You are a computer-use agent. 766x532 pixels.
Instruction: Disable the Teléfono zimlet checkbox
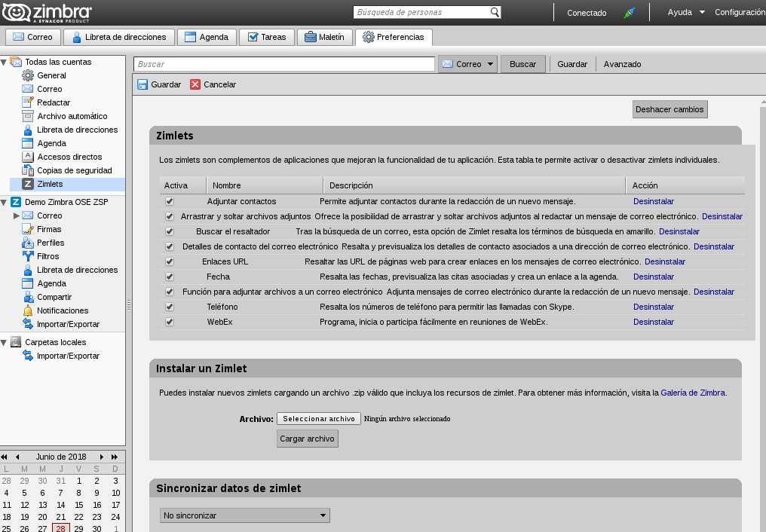click(170, 307)
